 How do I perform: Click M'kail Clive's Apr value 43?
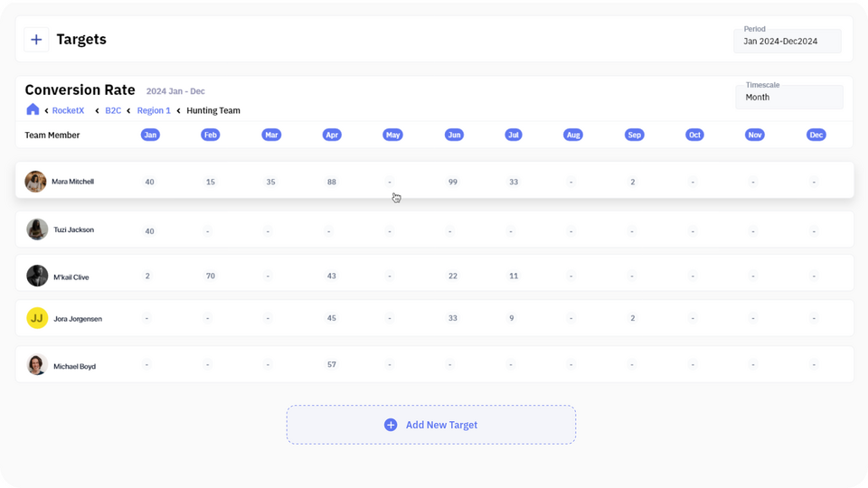[x=332, y=277]
